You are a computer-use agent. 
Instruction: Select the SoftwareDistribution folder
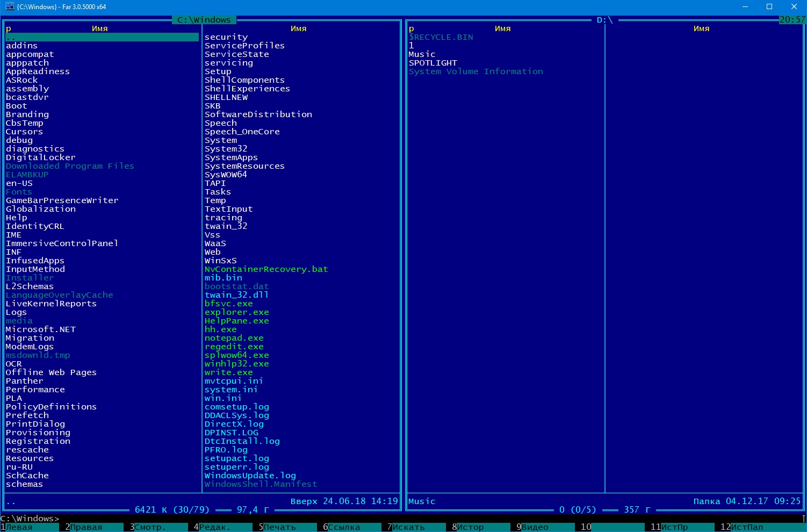coord(258,114)
